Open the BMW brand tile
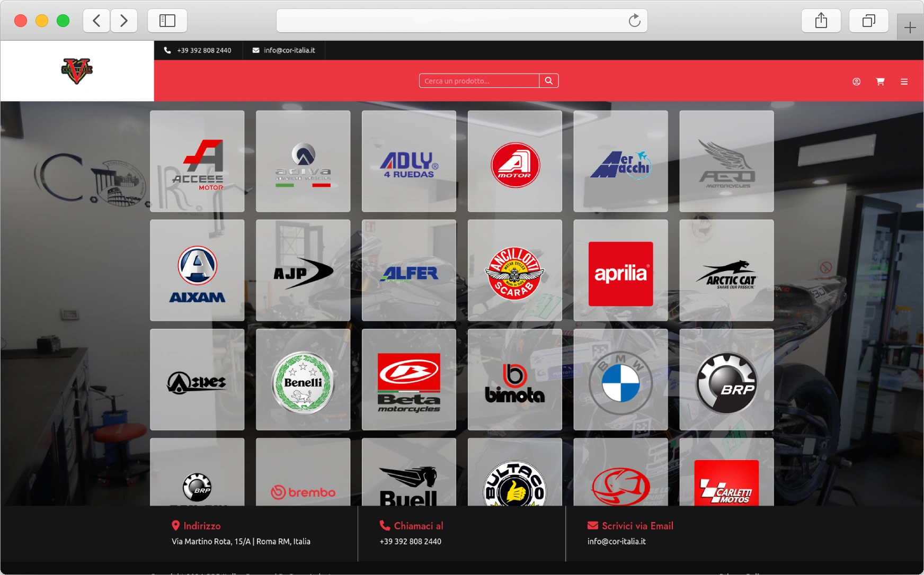This screenshot has height=575, width=924. [x=621, y=380]
